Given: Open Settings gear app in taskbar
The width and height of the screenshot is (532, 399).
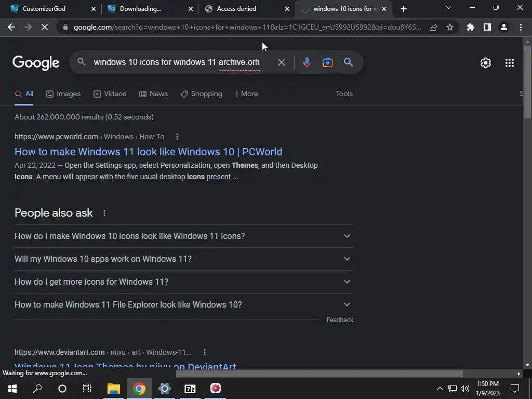Looking at the screenshot, I should tap(165, 389).
